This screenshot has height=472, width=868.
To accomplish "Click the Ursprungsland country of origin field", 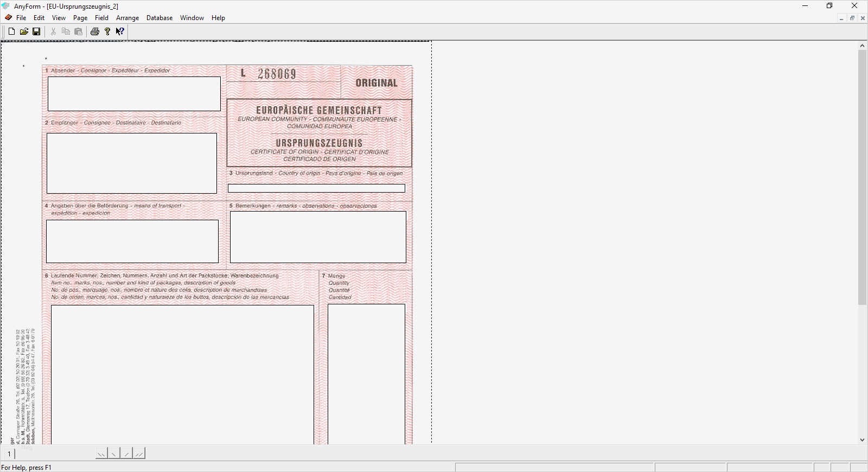I will (316, 188).
